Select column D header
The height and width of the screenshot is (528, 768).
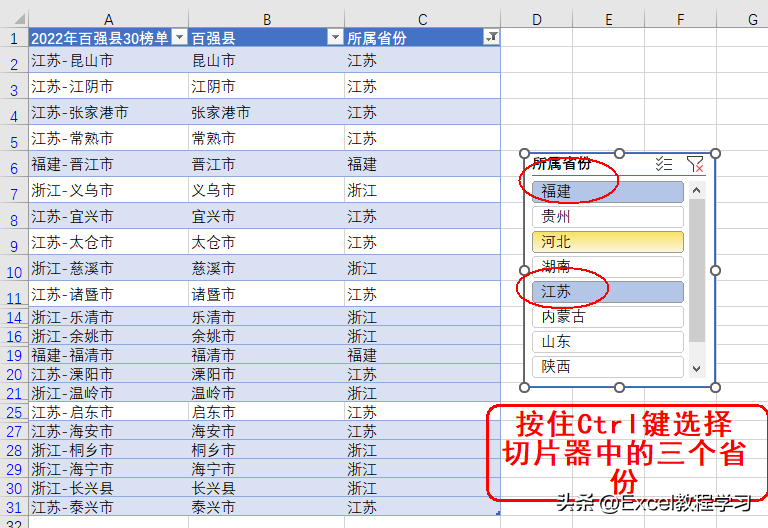tap(536, 19)
